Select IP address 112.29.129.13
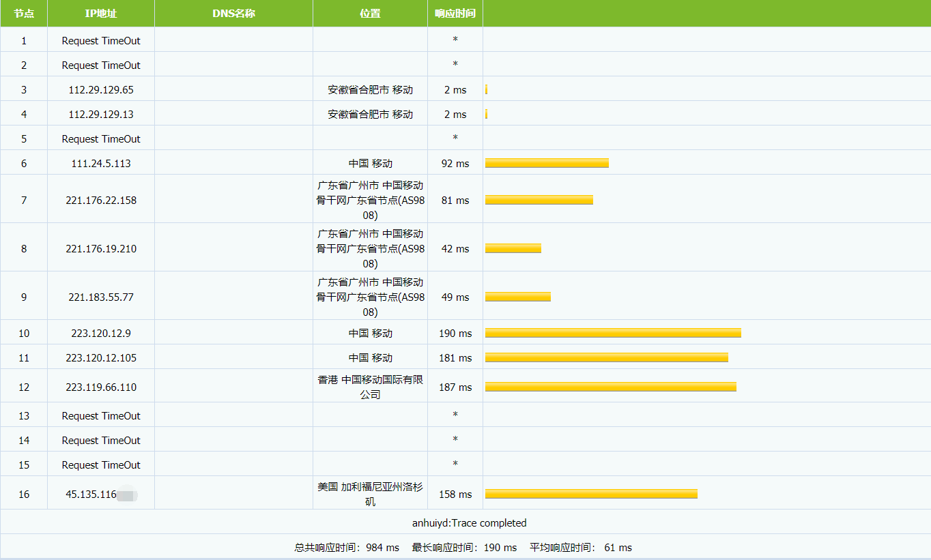931x560 pixels. tap(101, 115)
